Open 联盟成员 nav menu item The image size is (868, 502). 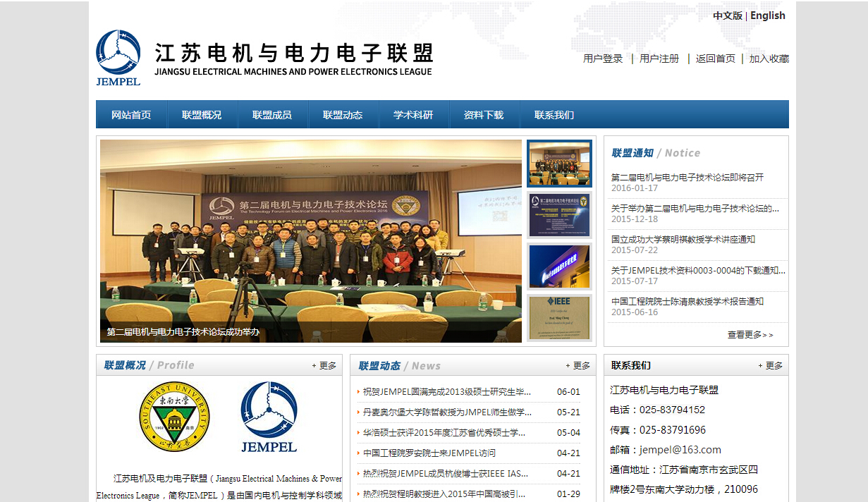tap(272, 115)
